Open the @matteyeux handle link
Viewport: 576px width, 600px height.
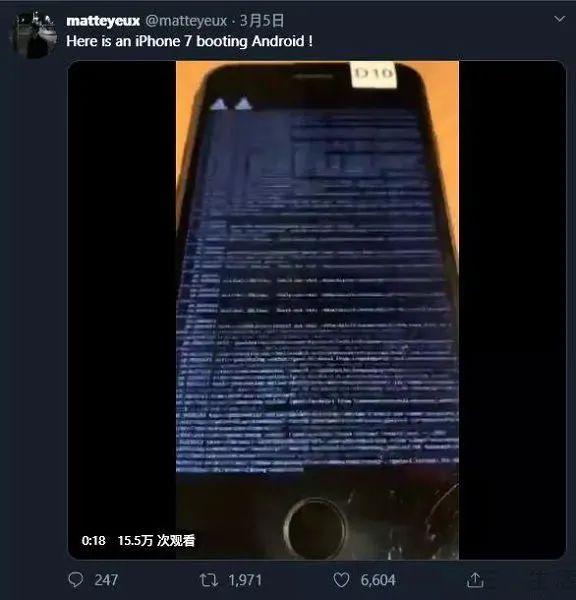coord(186,21)
